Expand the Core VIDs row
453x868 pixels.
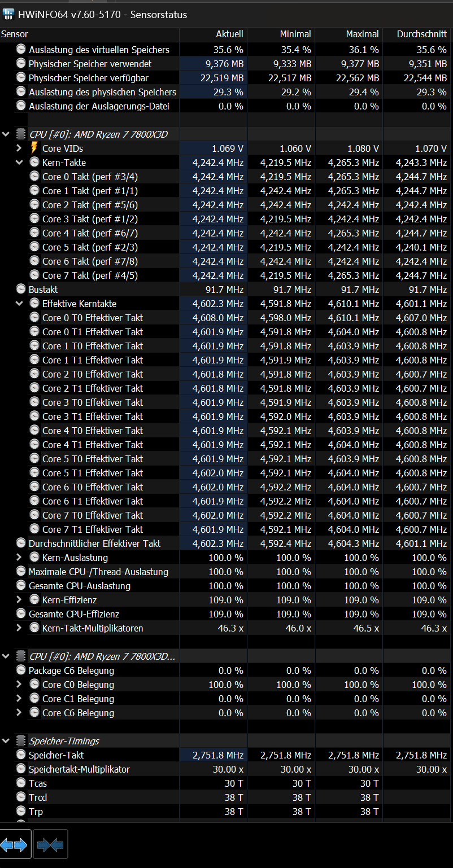pos(19,148)
